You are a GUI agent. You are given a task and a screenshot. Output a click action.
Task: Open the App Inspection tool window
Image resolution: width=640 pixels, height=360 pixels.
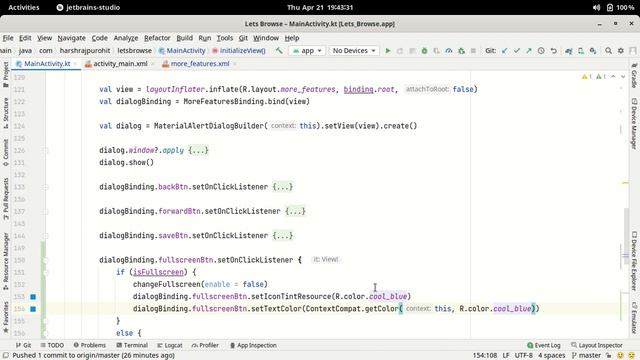[x=253, y=345]
